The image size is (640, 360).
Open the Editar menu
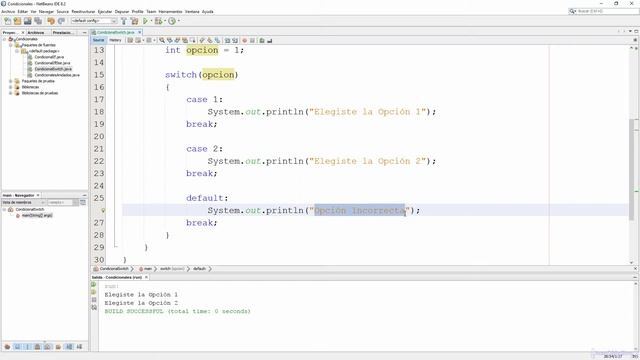pos(23,12)
